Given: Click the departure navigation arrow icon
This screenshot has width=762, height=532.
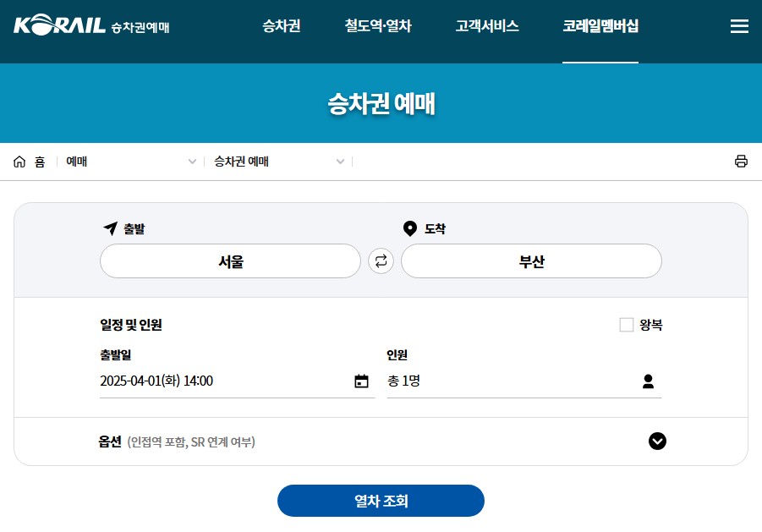Looking at the screenshot, I should pyautogui.click(x=109, y=227).
